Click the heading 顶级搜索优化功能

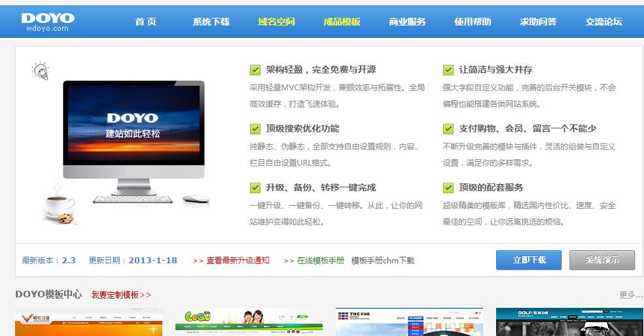click(x=303, y=128)
